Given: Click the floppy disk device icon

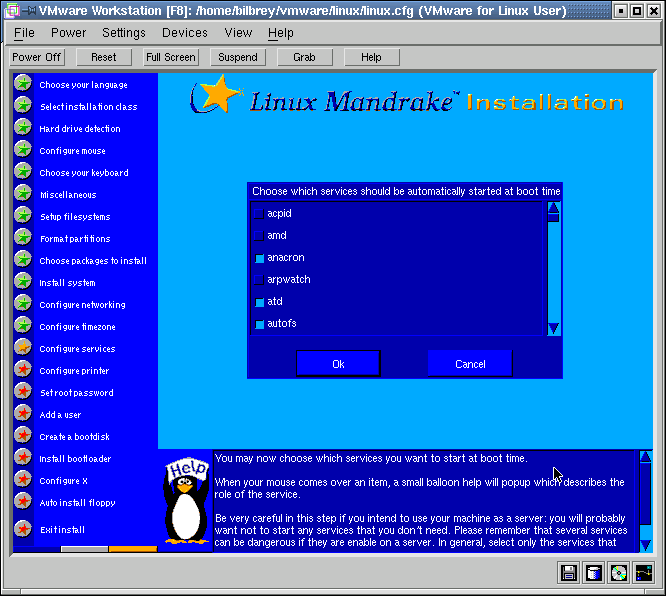Looking at the screenshot, I should pyautogui.click(x=569, y=573).
